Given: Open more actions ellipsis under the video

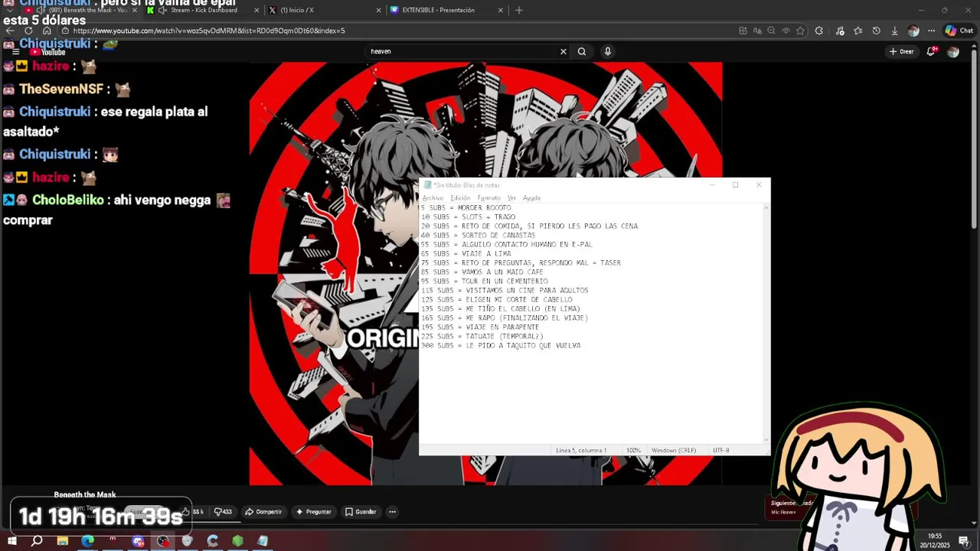Looking at the screenshot, I should [392, 511].
